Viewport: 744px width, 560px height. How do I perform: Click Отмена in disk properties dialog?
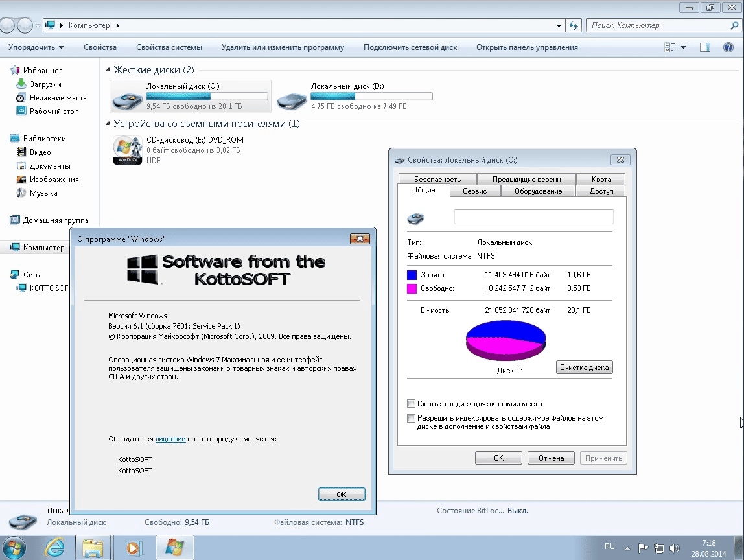click(x=551, y=458)
